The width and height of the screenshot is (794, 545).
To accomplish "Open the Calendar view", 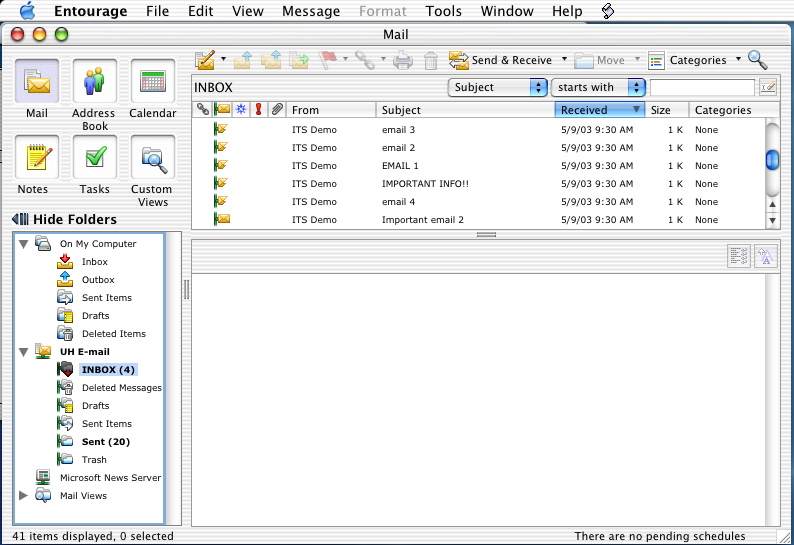I will [153, 81].
